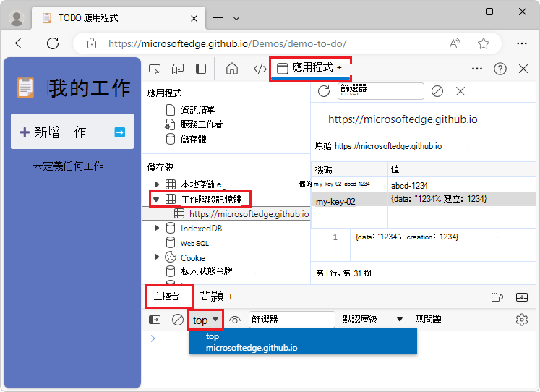Switch to 主控台 console tab
Viewport: 540px width, 392px height.
[167, 297]
